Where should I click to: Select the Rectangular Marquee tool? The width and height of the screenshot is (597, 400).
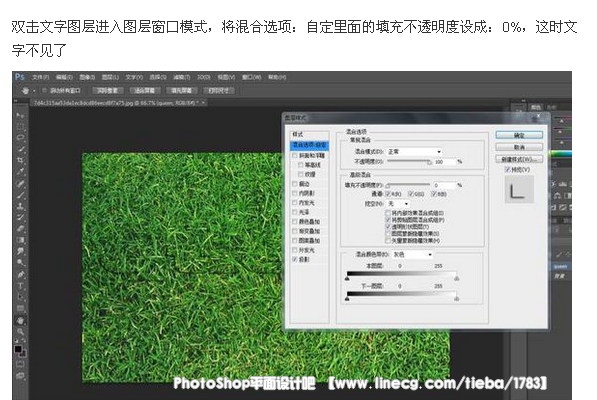20,126
